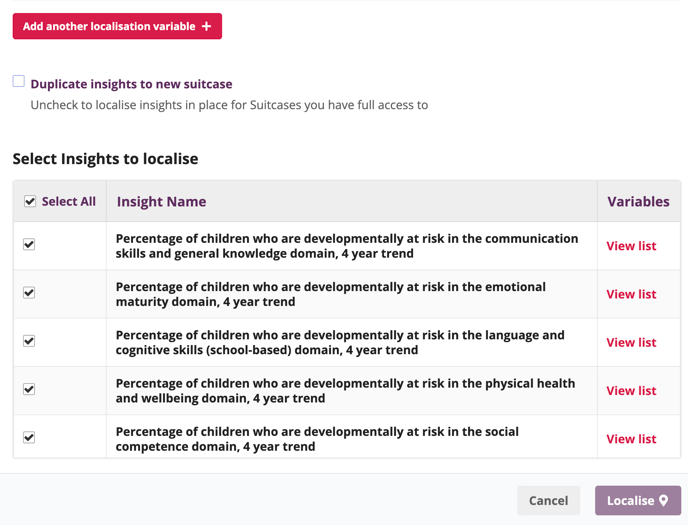The width and height of the screenshot is (688, 525).
Task: View list for communication skills insight
Action: coord(631,246)
